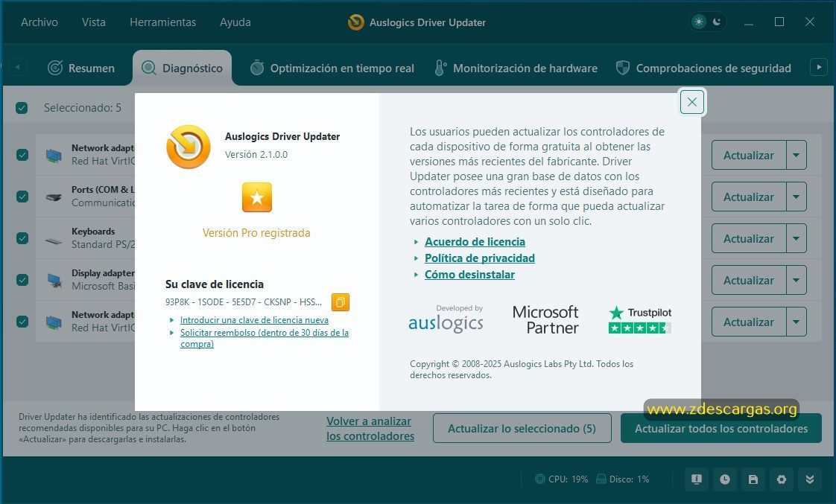The width and height of the screenshot is (836, 504).
Task: Click the Versión Pro registrada label
Action: pyautogui.click(x=256, y=233)
